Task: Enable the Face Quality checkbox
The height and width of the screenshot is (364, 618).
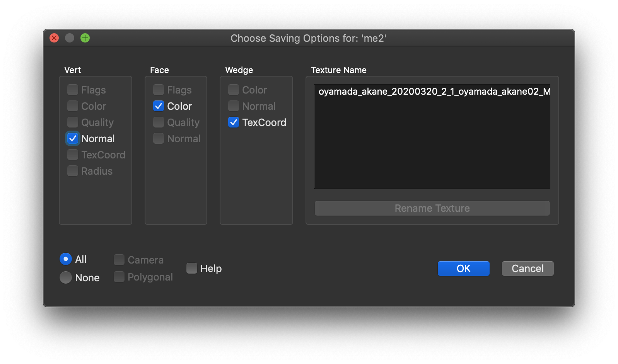Action: pos(159,122)
